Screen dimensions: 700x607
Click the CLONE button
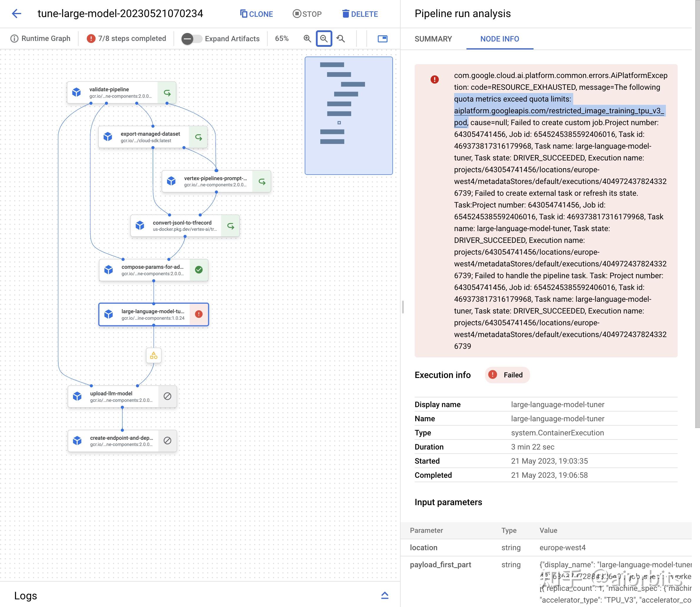pyautogui.click(x=256, y=14)
